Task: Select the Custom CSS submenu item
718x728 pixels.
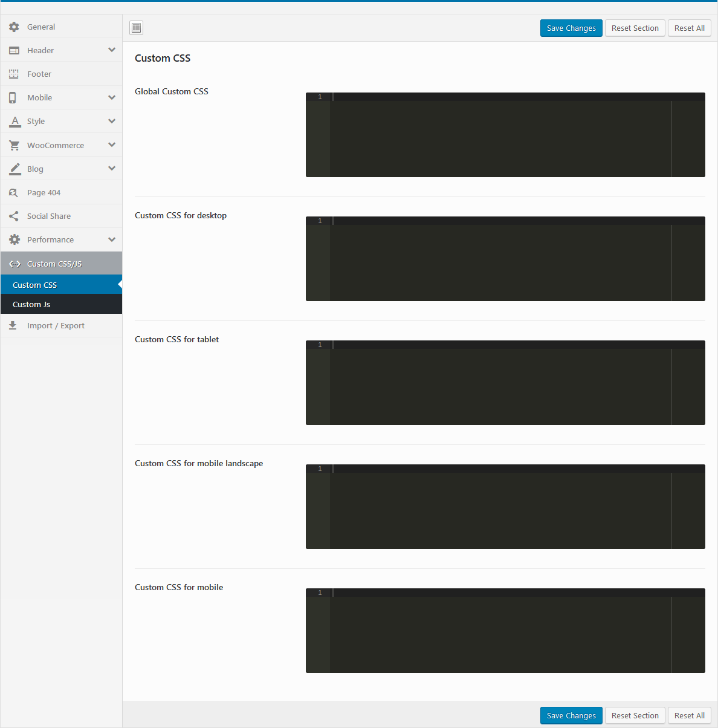Action: click(61, 285)
